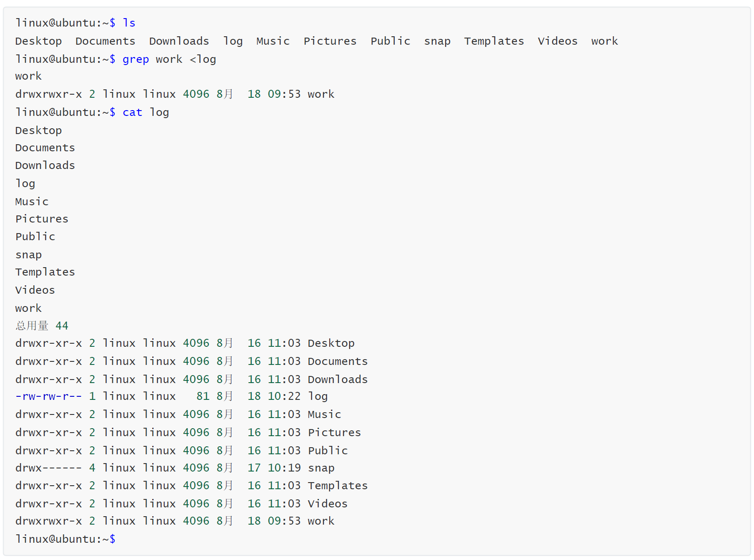Select "drwxrwxr-x" in the grep output row
The width and height of the screenshot is (754, 560).
[49, 94]
